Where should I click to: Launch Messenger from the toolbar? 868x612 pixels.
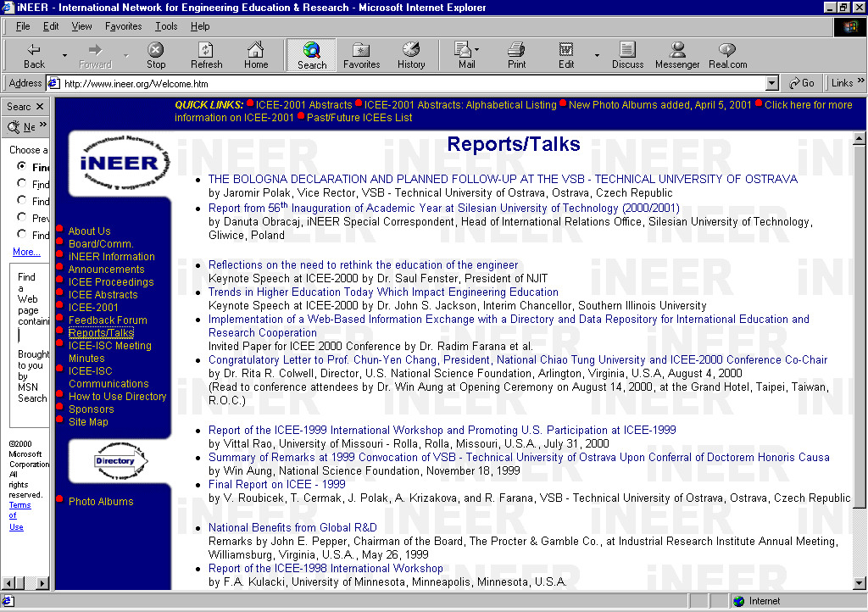(x=677, y=55)
